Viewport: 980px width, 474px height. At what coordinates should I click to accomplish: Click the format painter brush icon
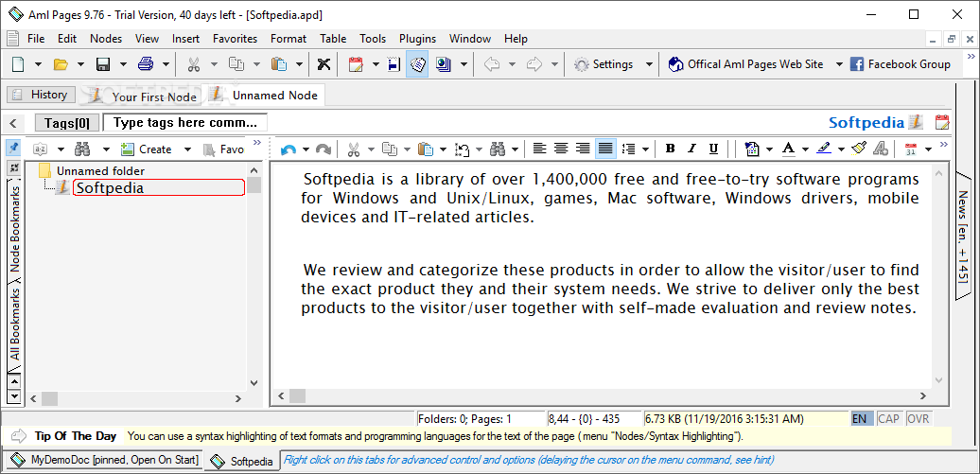(859, 149)
